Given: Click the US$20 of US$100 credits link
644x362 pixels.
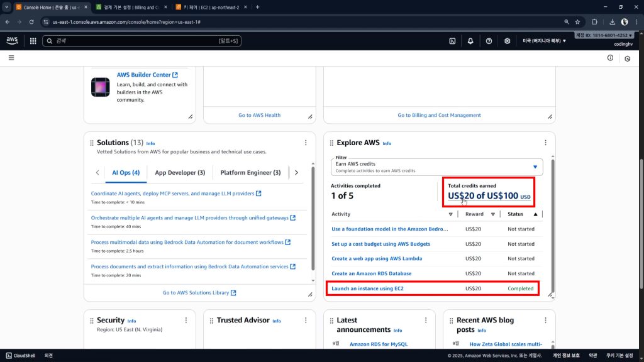Looking at the screenshot, I should pos(489,196).
